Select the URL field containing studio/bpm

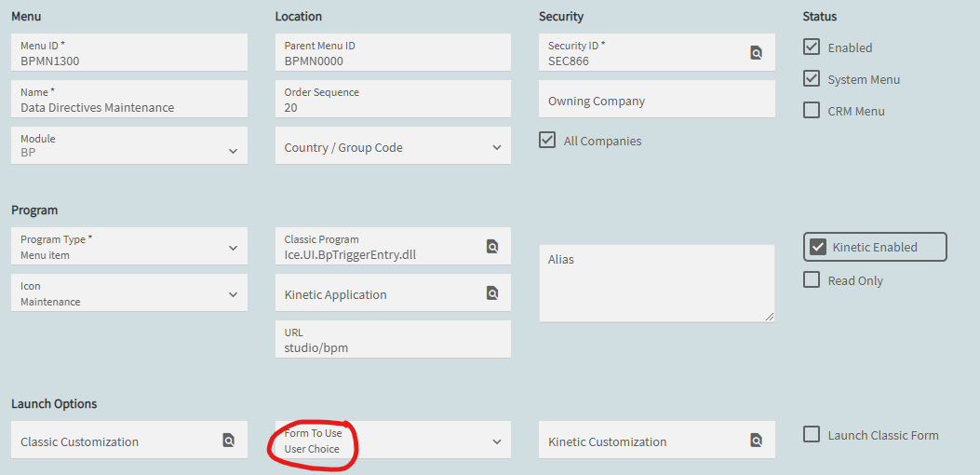393,339
